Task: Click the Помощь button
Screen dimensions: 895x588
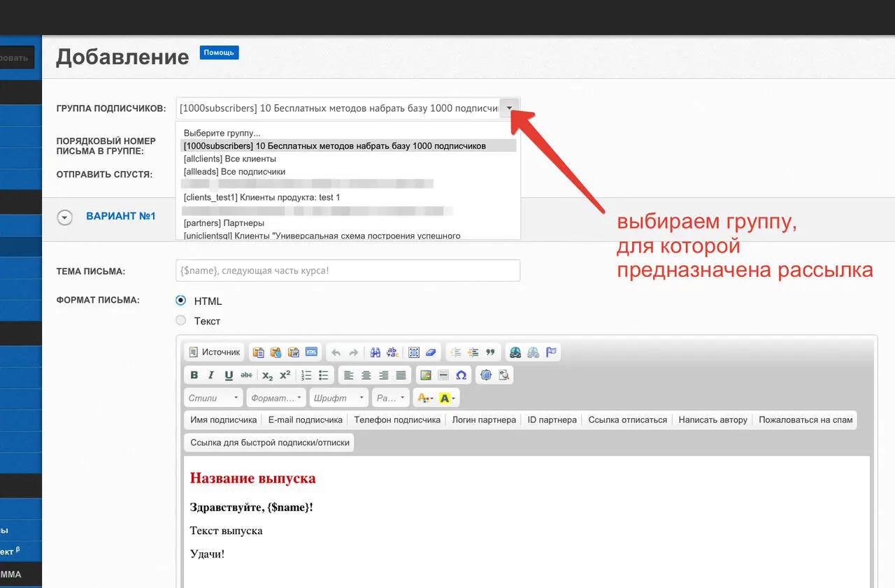Action: 219,52
